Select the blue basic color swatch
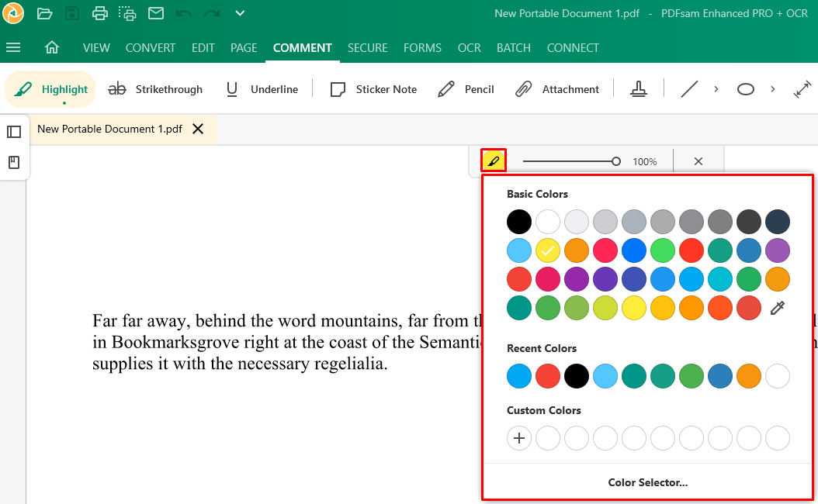This screenshot has height=504, width=818. (634, 250)
